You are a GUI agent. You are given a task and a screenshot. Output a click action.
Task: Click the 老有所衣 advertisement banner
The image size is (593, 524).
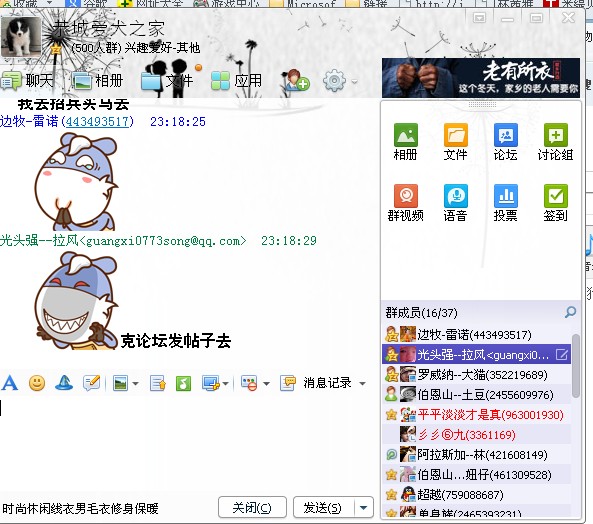tap(481, 78)
